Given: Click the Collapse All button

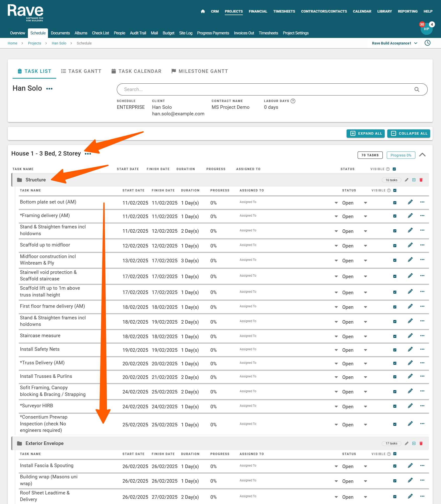Looking at the screenshot, I should point(409,133).
